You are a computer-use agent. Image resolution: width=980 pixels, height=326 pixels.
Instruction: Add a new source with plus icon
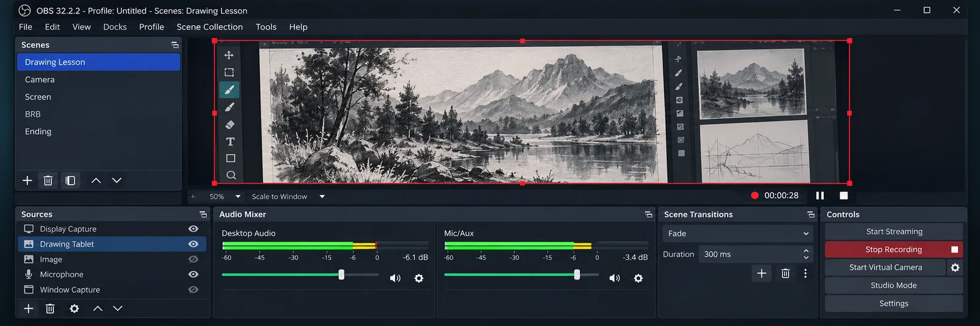[29, 309]
